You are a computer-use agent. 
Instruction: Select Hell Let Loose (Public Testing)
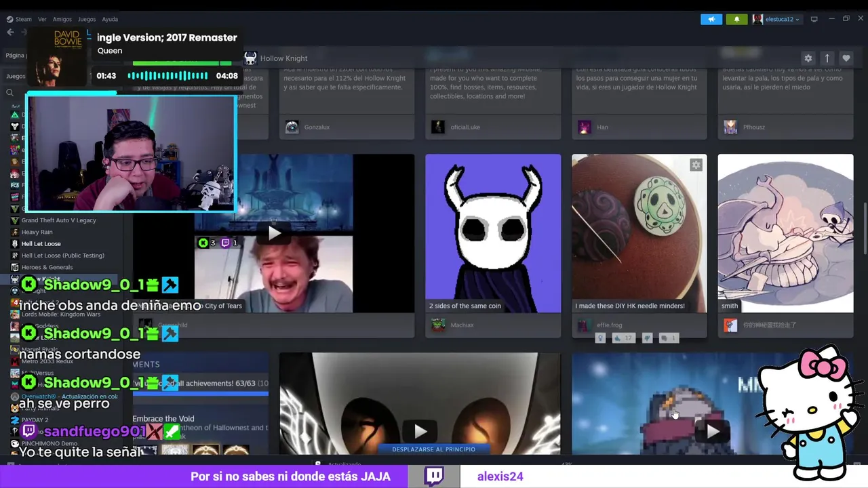pyautogui.click(x=62, y=256)
